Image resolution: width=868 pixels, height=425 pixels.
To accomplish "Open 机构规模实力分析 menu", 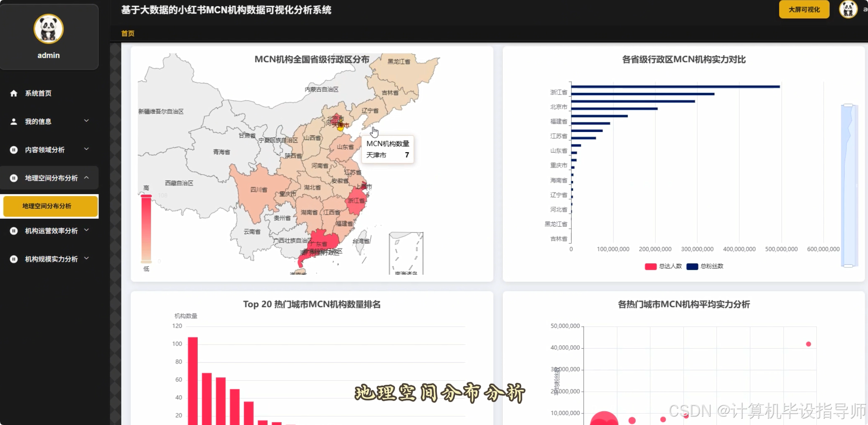I will click(49, 259).
